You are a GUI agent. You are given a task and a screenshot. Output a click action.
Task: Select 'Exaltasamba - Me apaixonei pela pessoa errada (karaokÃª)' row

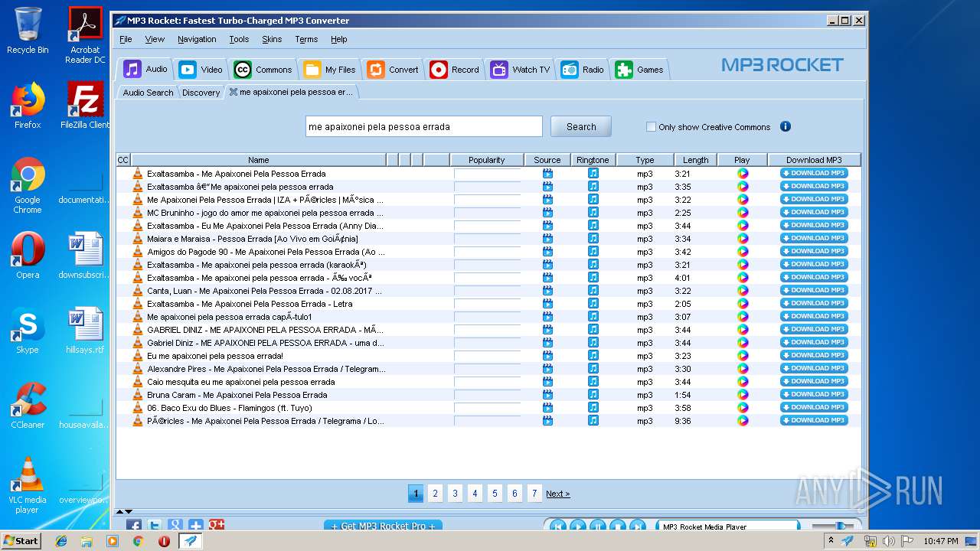click(488, 265)
